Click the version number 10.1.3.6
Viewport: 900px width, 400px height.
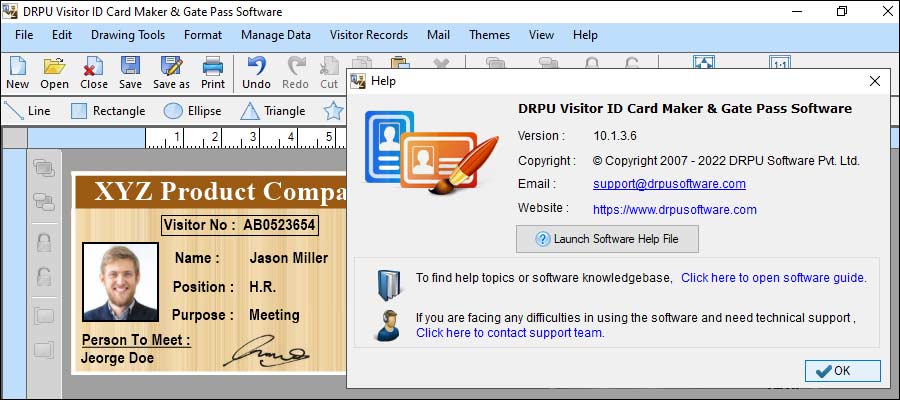point(615,136)
